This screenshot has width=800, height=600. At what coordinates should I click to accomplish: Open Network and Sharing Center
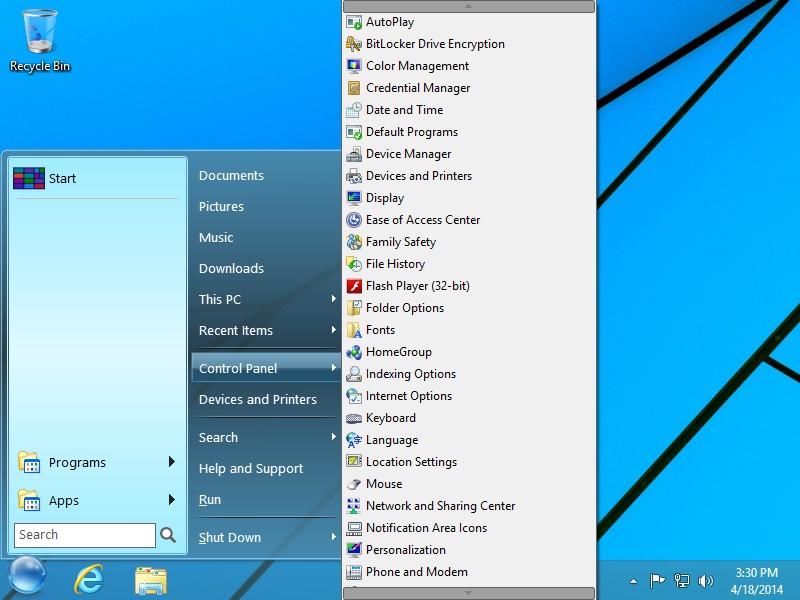coord(432,506)
